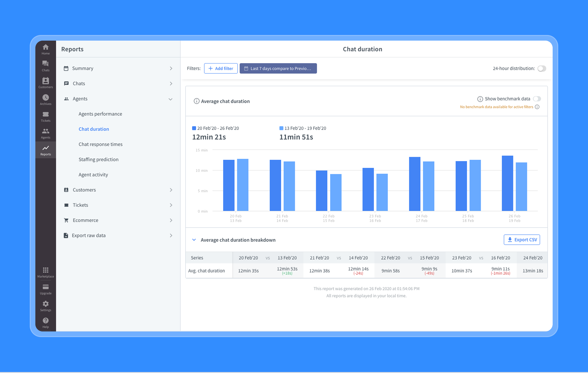Screen dimensions: 588x373
Task: Export the breakdown as CSV
Action: pyautogui.click(x=522, y=240)
